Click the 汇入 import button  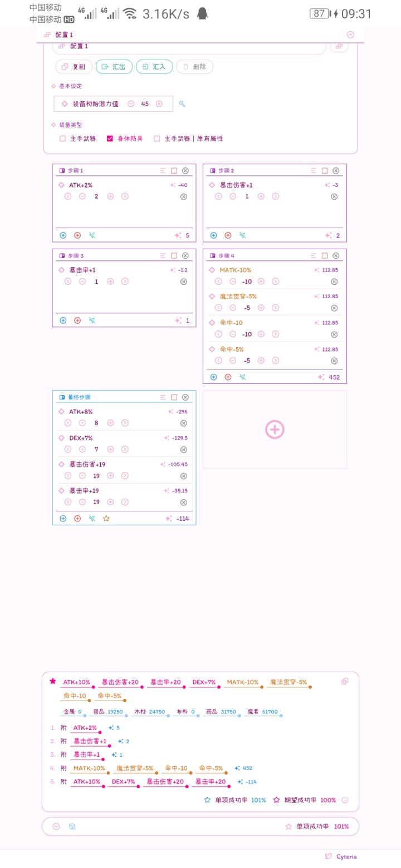pos(154,67)
